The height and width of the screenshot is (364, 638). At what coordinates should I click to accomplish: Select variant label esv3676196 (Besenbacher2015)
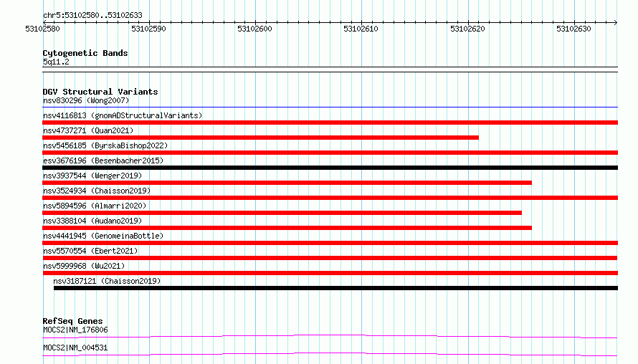103,161
